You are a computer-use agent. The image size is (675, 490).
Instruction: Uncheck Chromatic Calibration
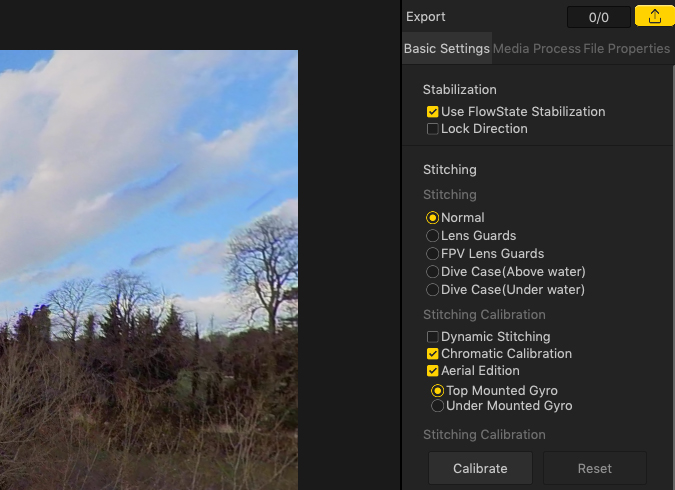coord(432,354)
